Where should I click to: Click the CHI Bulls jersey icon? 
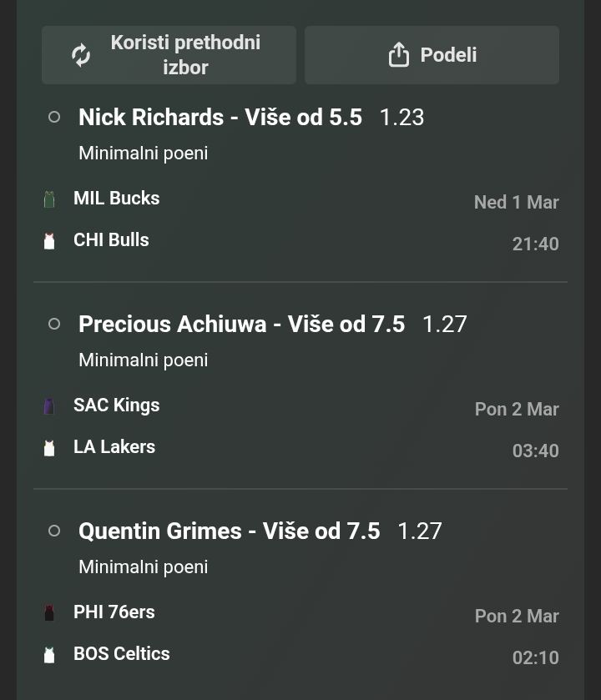point(49,240)
